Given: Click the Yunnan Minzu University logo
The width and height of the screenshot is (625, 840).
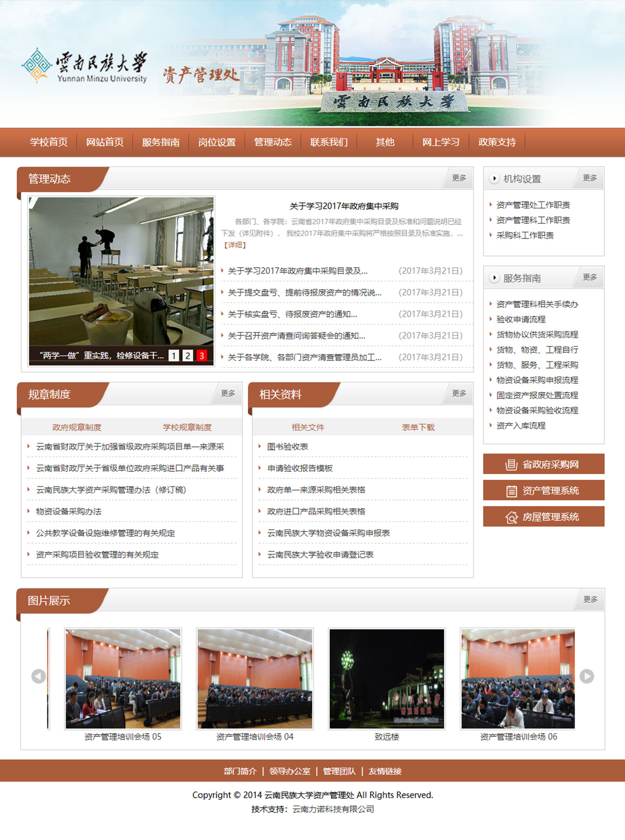Looking at the screenshot, I should 85,66.
